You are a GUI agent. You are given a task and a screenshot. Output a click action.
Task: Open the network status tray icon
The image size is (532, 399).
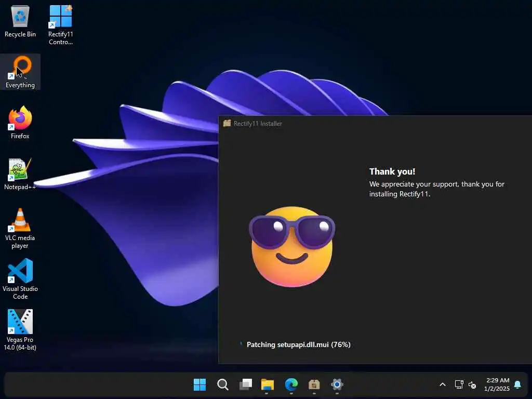(x=459, y=384)
